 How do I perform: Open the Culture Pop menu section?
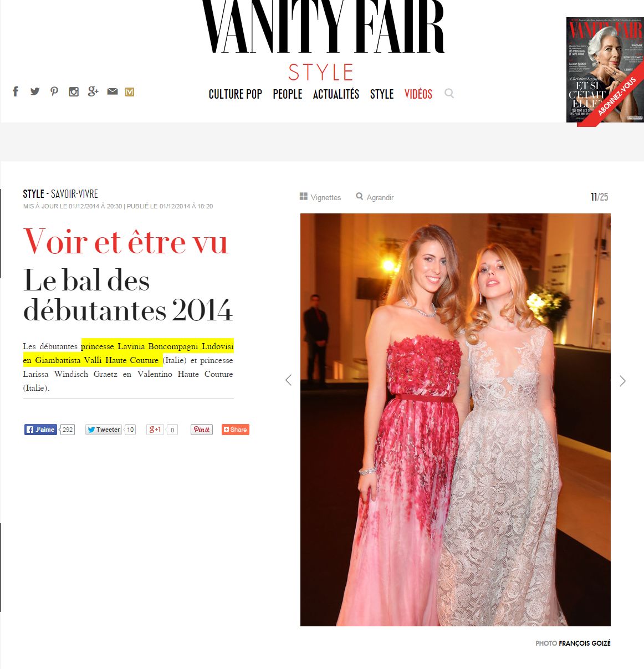[236, 94]
